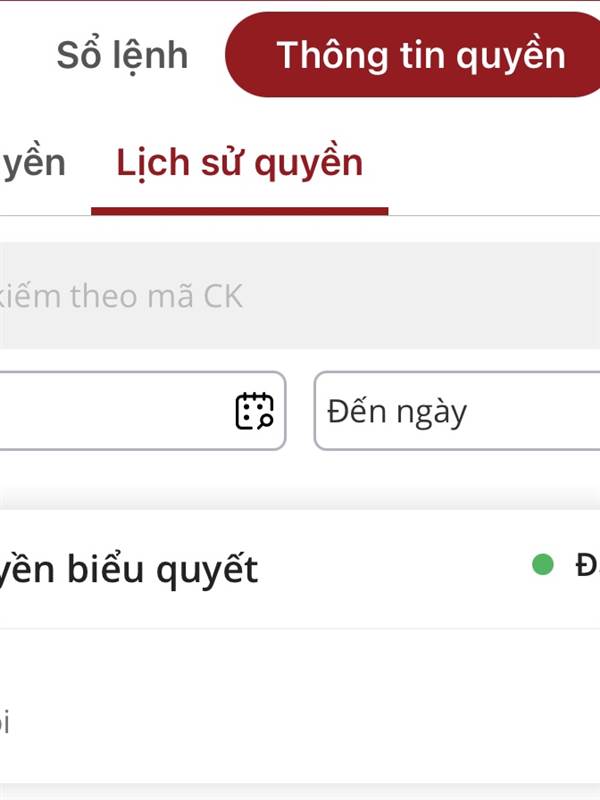Click the blank details area below the biểu quyết header

pyautogui.click(x=300, y=706)
